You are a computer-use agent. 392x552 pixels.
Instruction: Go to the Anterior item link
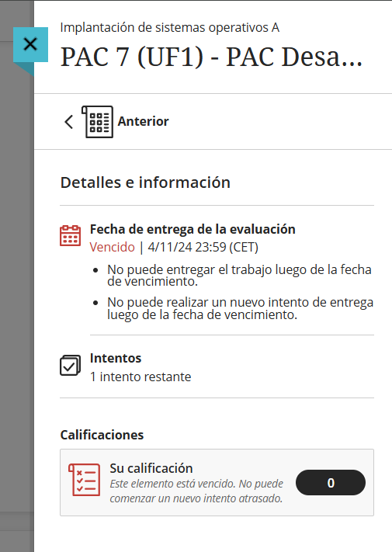click(x=143, y=121)
